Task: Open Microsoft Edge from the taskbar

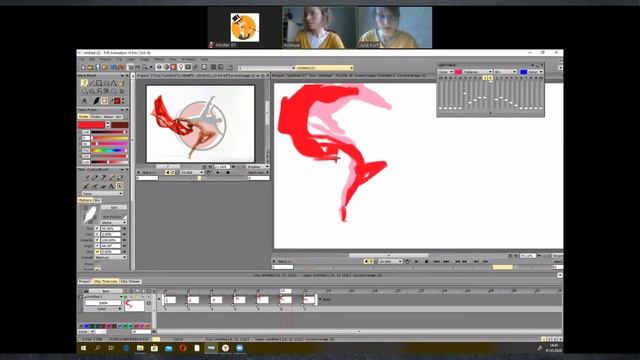Action: tap(126, 348)
